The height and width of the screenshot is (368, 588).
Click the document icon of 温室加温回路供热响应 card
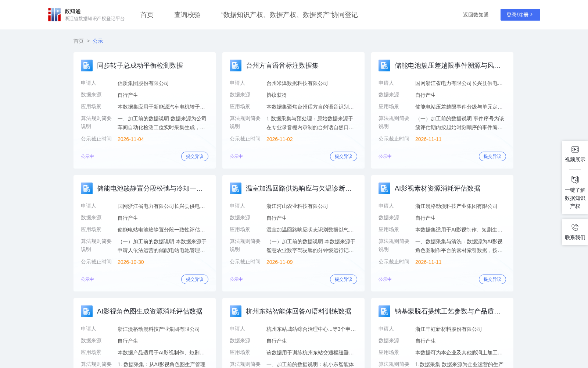click(236, 188)
